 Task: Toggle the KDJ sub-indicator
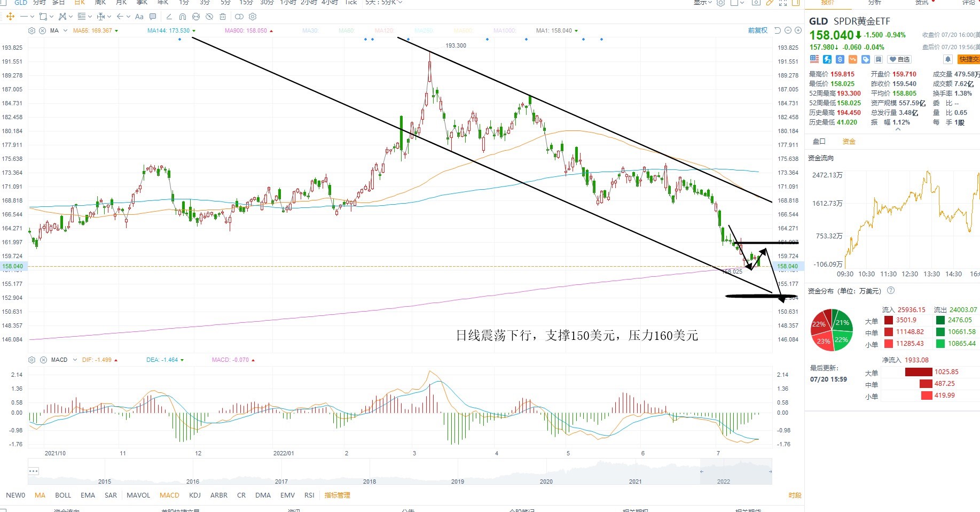(195, 495)
